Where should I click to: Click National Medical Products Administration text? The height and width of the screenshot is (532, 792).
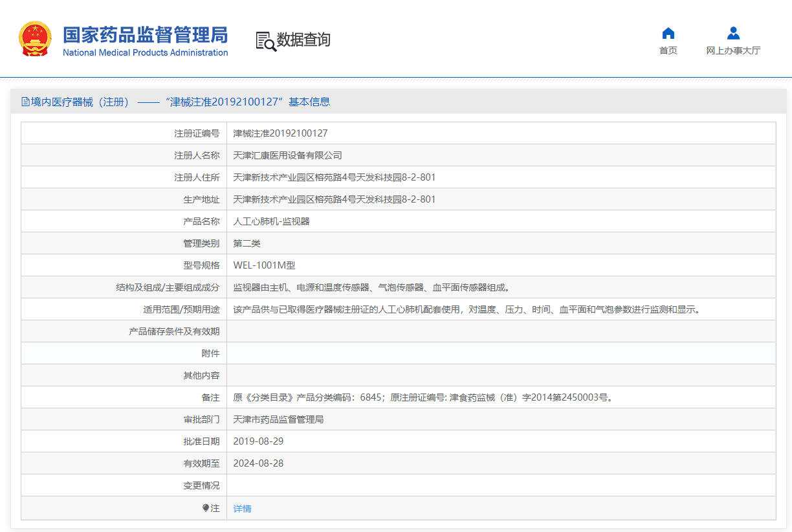pyautogui.click(x=145, y=52)
